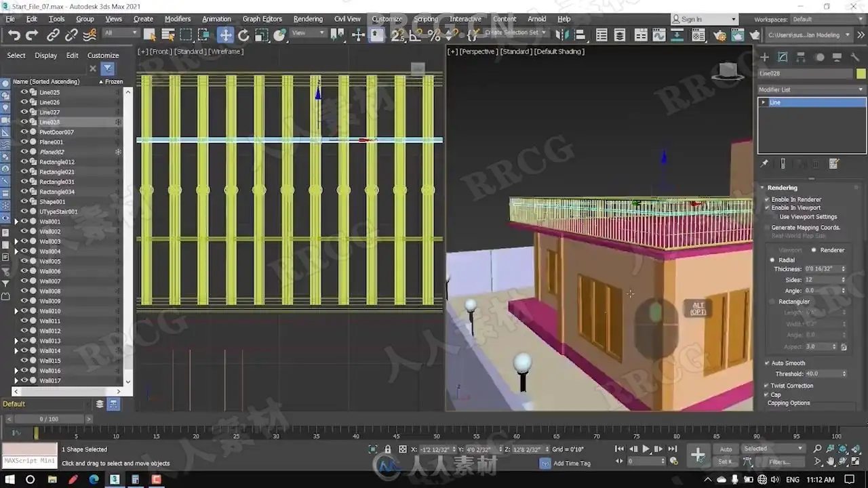Open the Animation menu
This screenshot has width=868, height=488.
point(216,19)
